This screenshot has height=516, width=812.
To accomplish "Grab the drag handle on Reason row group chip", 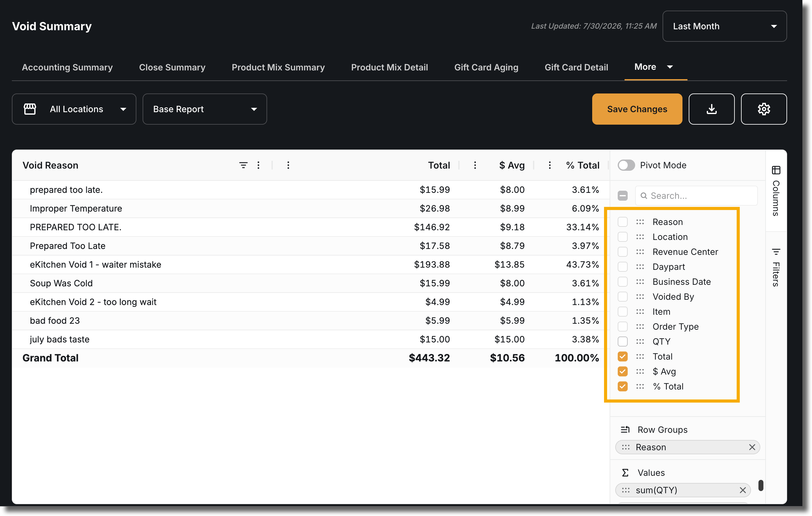I will point(626,447).
